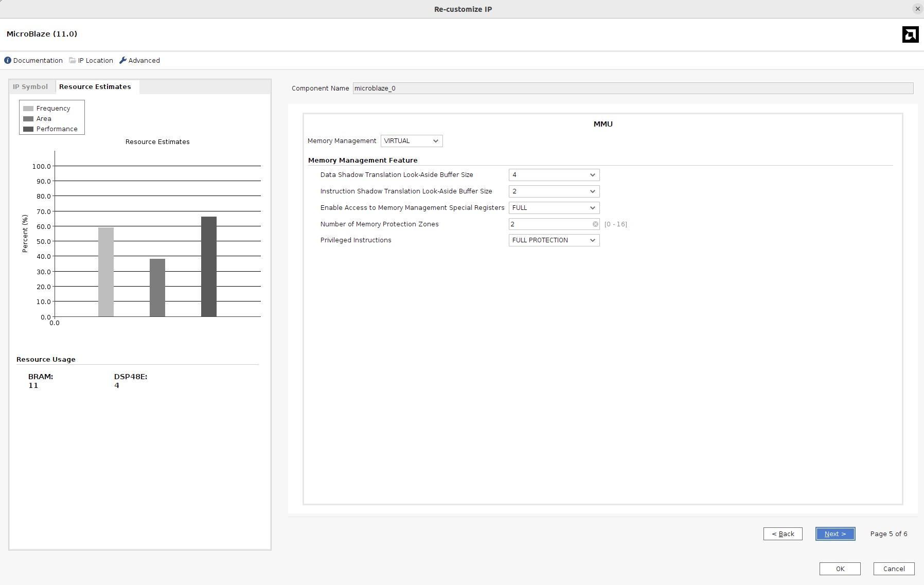Click the IP Location label

[96, 61]
